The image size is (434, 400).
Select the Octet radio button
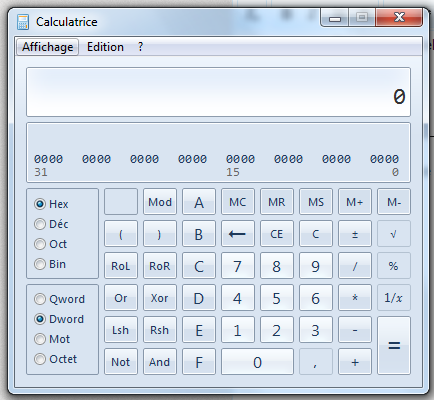40,359
